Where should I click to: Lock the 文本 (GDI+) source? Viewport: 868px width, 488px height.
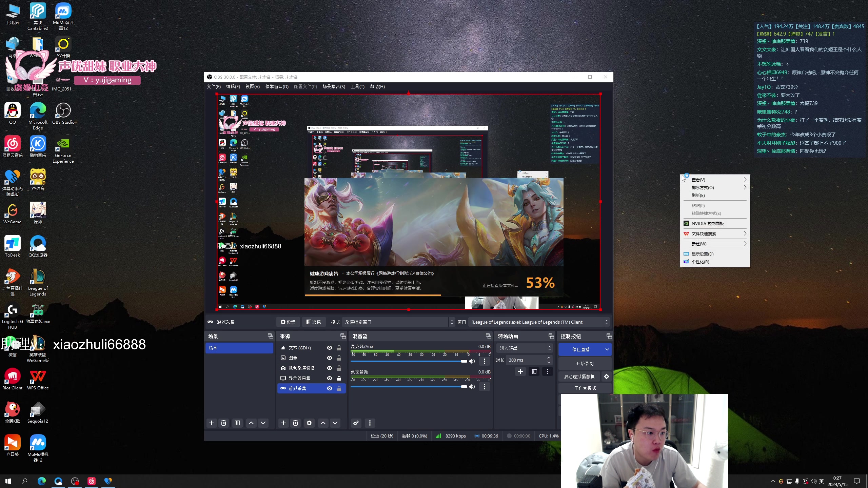339,348
